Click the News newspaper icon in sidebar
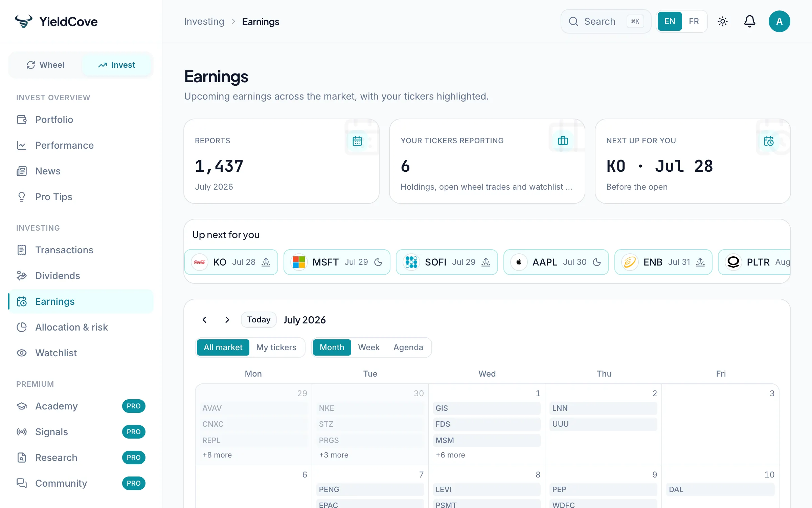 (22, 171)
